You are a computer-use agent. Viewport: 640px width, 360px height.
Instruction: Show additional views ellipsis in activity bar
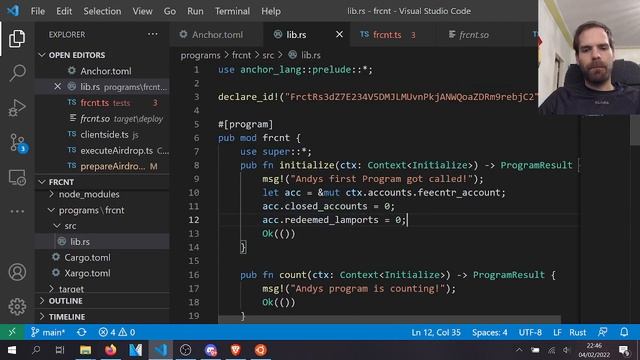[17, 211]
